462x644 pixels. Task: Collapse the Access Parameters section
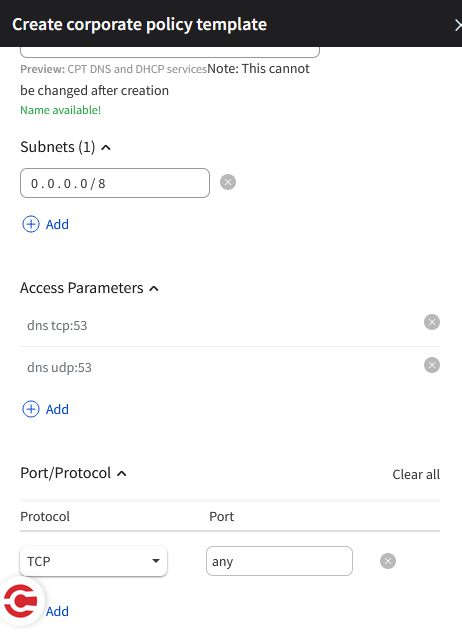[154, 289]
